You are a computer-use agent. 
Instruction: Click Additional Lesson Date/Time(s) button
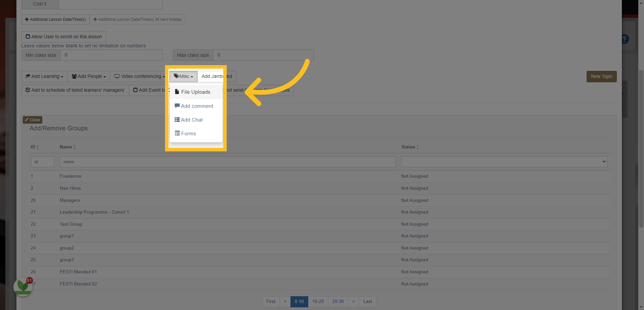point(55,19)
